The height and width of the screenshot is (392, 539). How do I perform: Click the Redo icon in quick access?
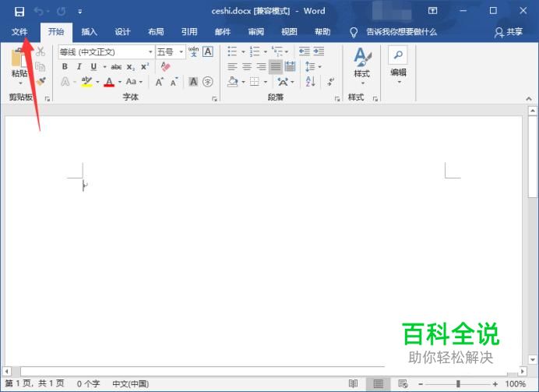click(62, 12)
